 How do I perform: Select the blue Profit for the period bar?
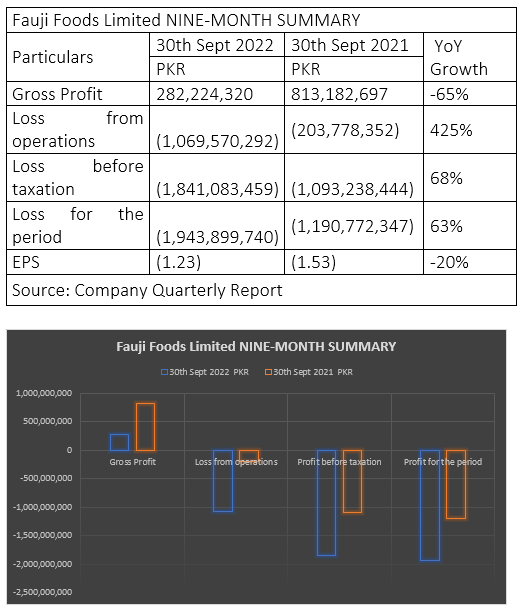[x=430, y=505]
